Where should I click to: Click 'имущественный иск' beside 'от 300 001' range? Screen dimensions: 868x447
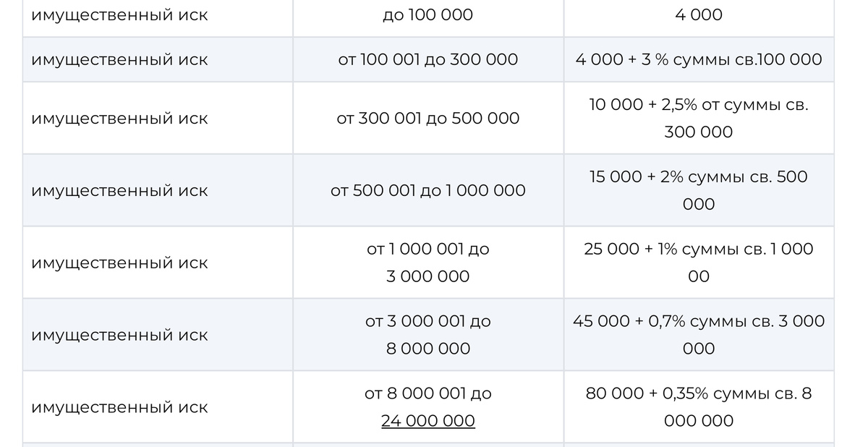(x=119, y=119)
